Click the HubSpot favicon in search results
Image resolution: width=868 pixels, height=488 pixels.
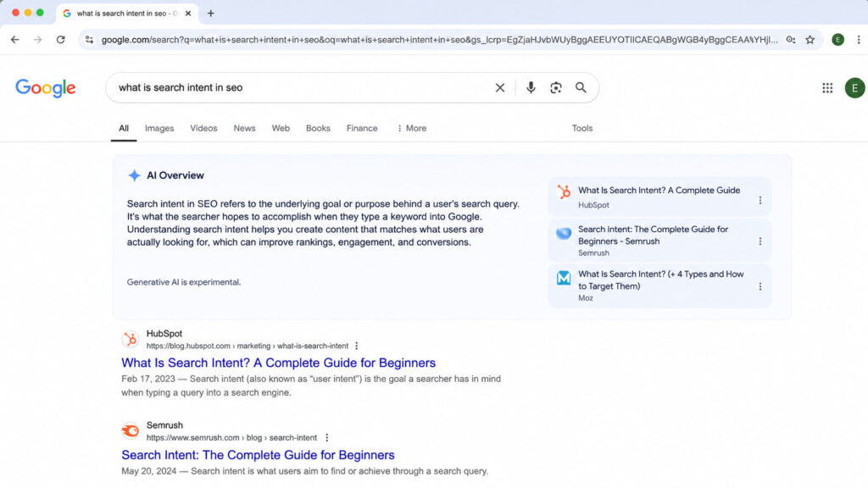coord(131,339)
